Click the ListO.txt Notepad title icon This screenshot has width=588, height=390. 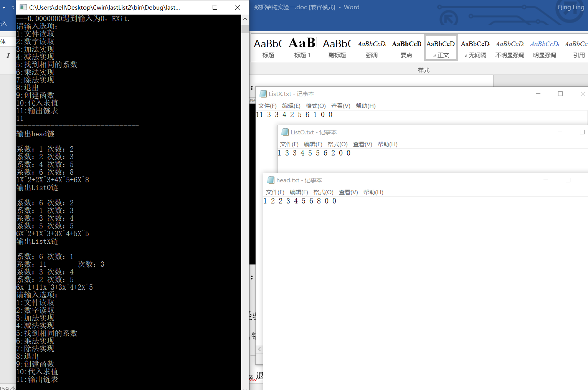(x=285, y=132)
